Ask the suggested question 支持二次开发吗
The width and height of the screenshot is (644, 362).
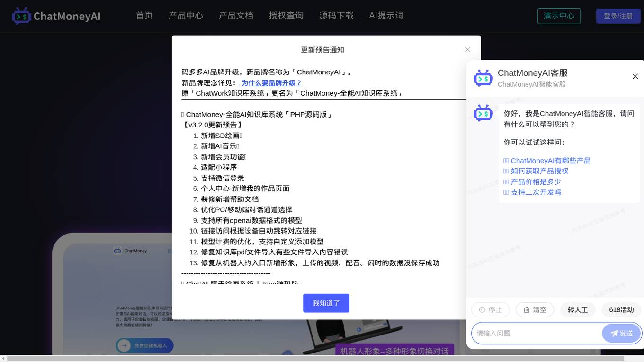[532, 192]
